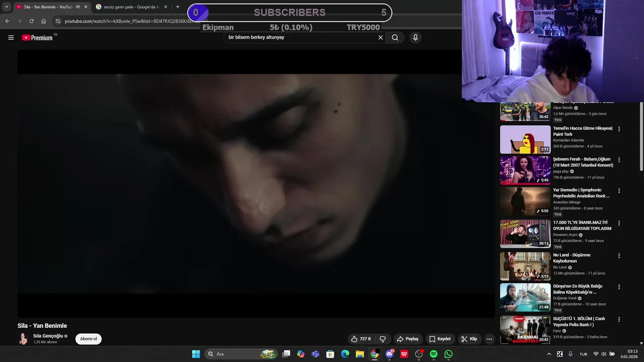Open the browser home page
Screen dimensions: 644x362
(x=43, y=21)
